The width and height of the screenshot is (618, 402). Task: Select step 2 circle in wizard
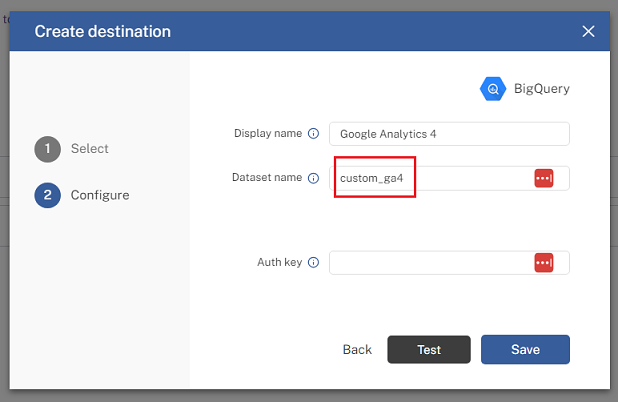click(x=48, y=195)
